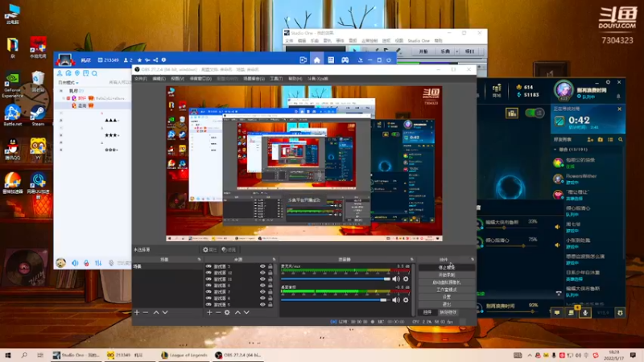
Task: Search friends in LoL friends list
Action: coord(621,139)
